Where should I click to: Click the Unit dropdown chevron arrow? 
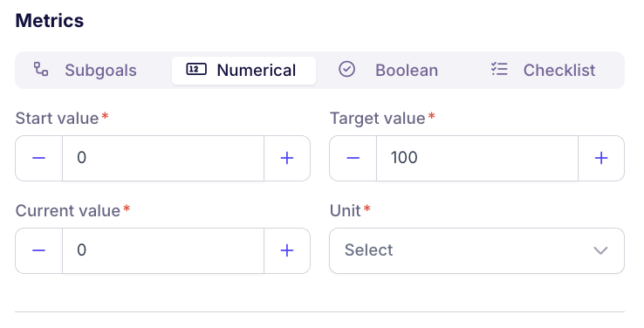pos(600,250)
